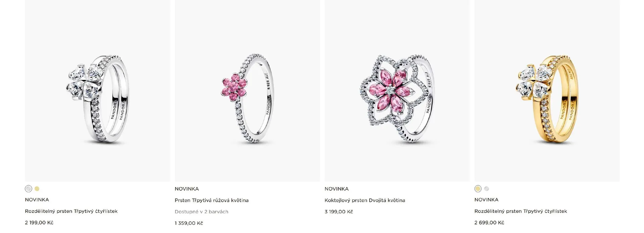The height and width of the screenshot is (233, 644).
Task: Select gold color swatch for 2 199,00 Kč ring
Action: click(x=37, y=189)
